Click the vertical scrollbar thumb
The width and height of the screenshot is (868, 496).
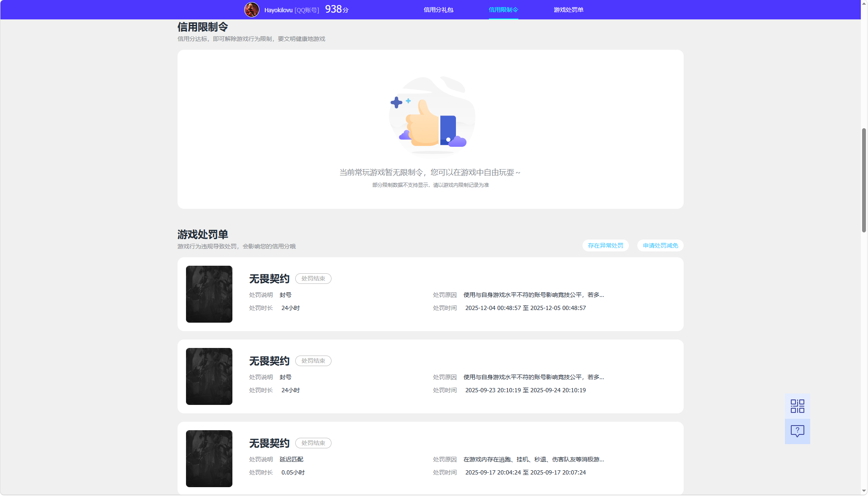(x=864, y=181)
